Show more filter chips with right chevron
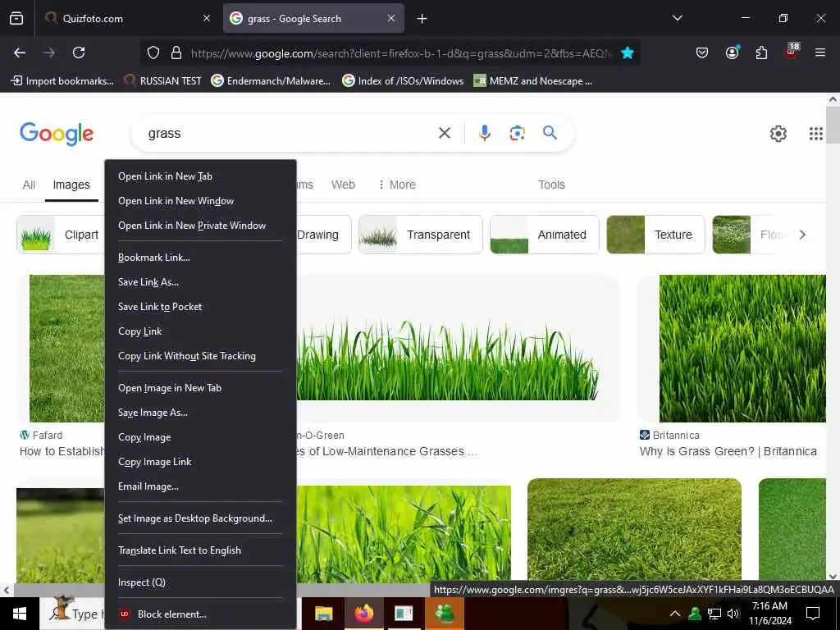This screenshot has width=840, height=630. tap(802, 235)
